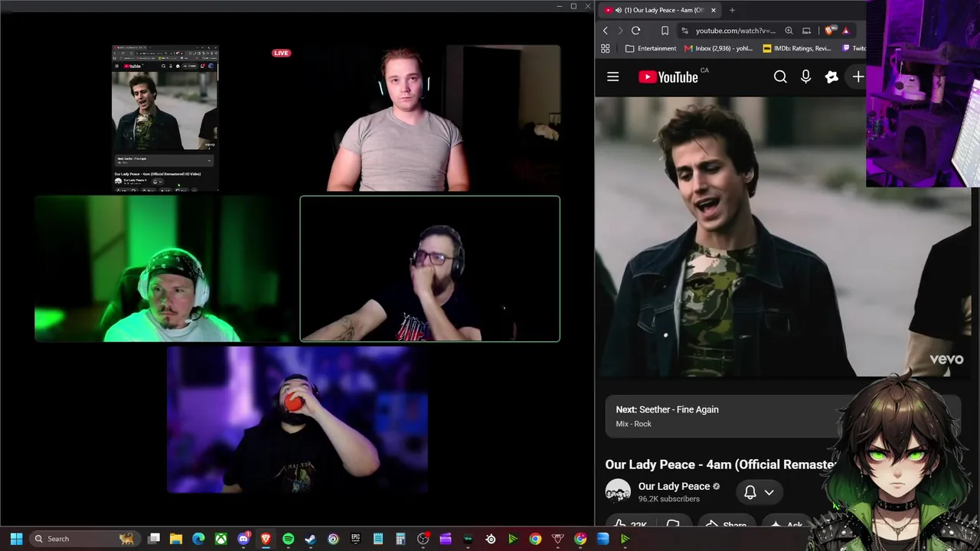Screen dimensions: 980x551
Task: Select the Our Lady Peace - 4am tab
Action: pos(660,10)
